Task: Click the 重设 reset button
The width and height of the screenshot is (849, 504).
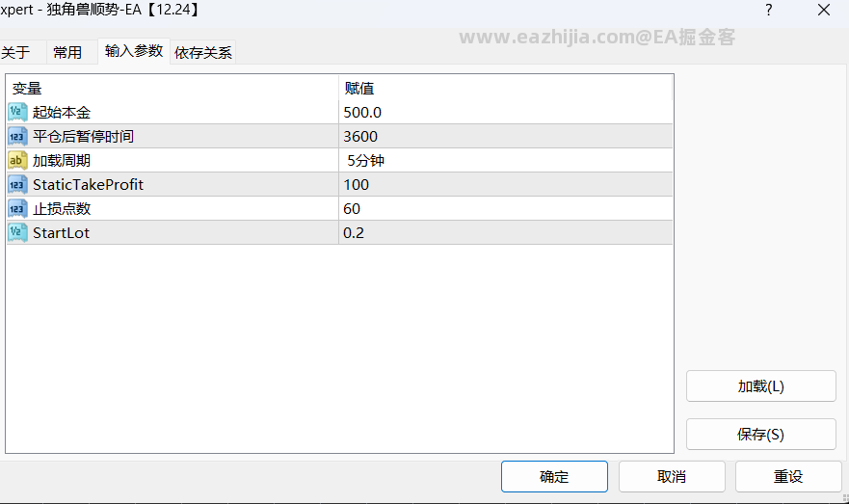Action: coord(788,476)
